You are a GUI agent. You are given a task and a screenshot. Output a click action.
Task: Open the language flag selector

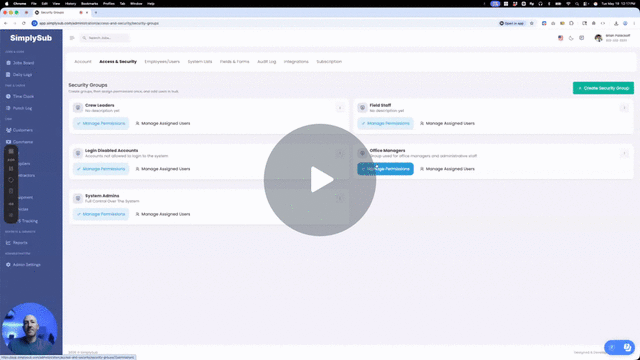click(x=560, y=38)
